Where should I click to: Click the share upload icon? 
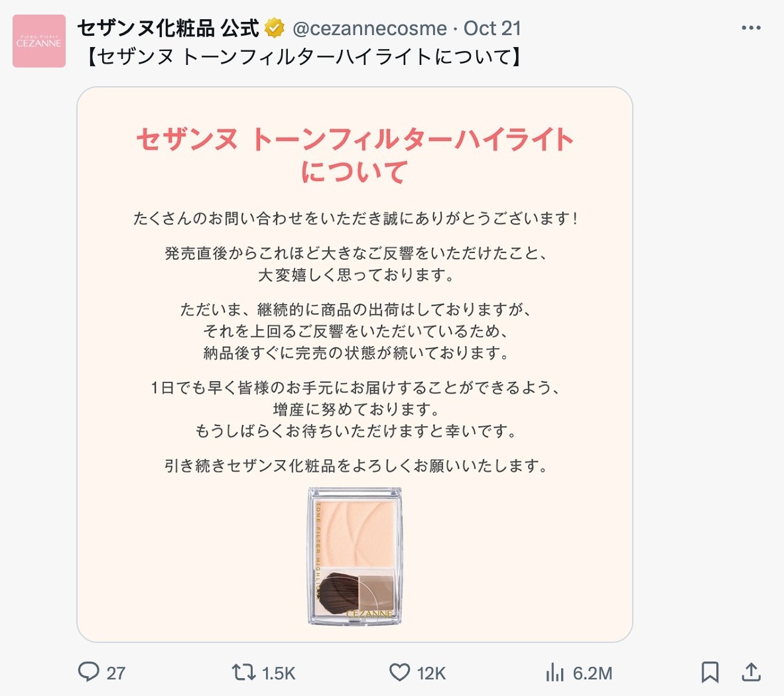tap(750, 672)
